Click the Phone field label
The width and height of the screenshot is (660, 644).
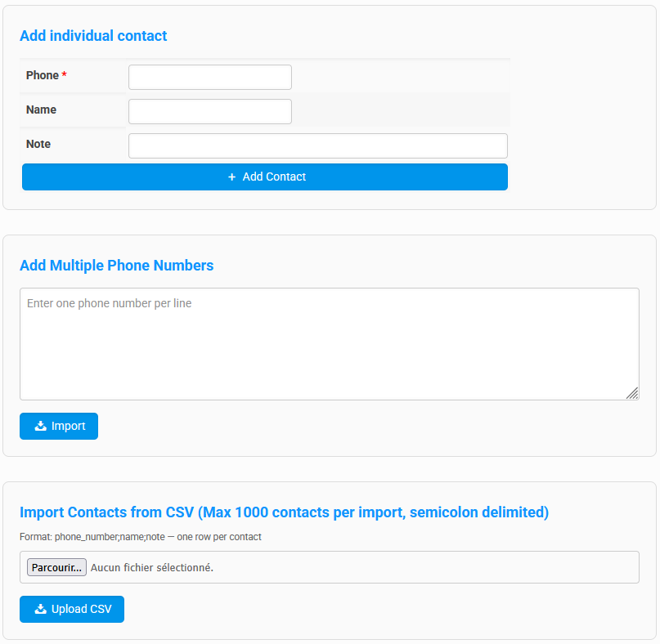(43, 75)
